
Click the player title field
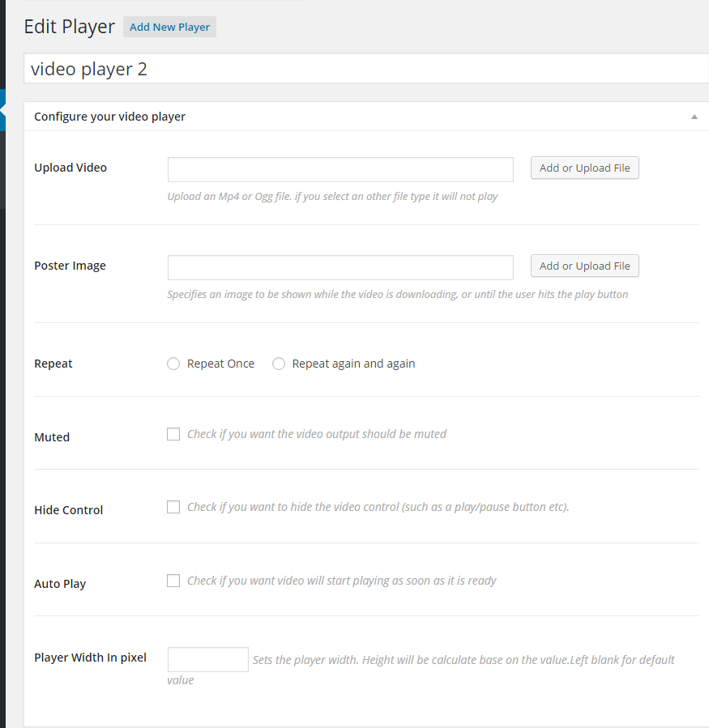click(366, 69)
